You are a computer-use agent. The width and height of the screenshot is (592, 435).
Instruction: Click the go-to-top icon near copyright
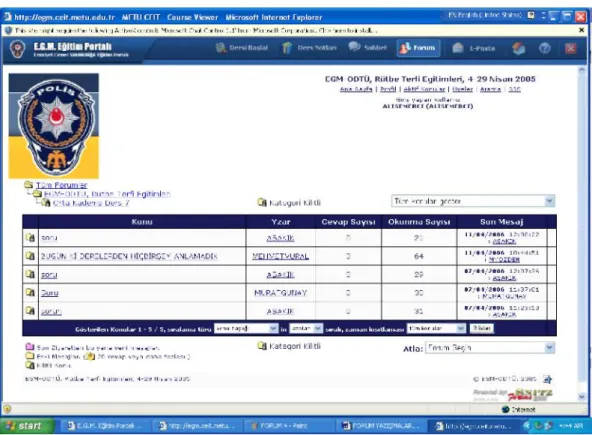(x=548, y=379)
